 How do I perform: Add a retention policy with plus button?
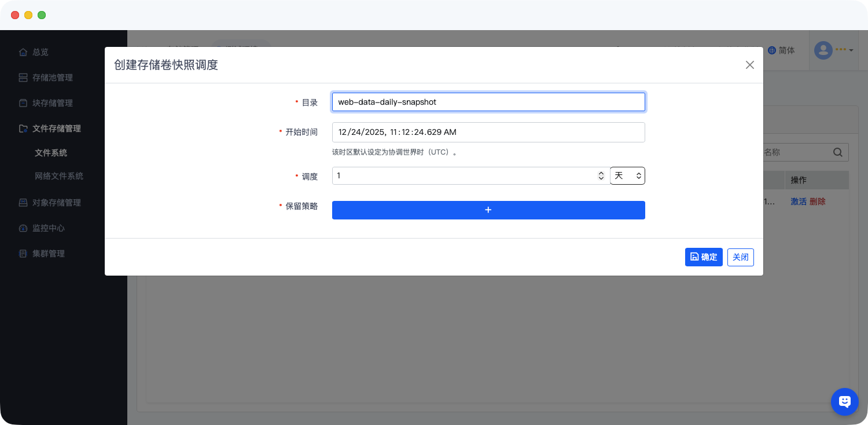click(x=488, y=210)
